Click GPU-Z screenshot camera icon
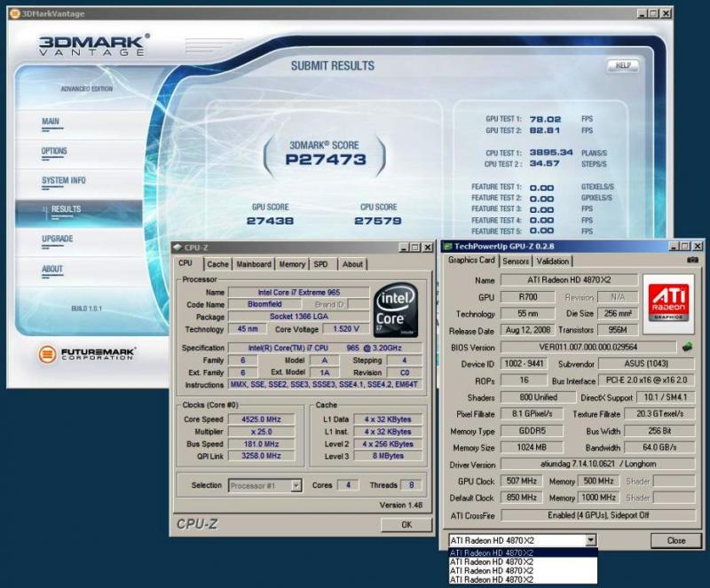The image size is (710, 588). click(x=692, y=260)
